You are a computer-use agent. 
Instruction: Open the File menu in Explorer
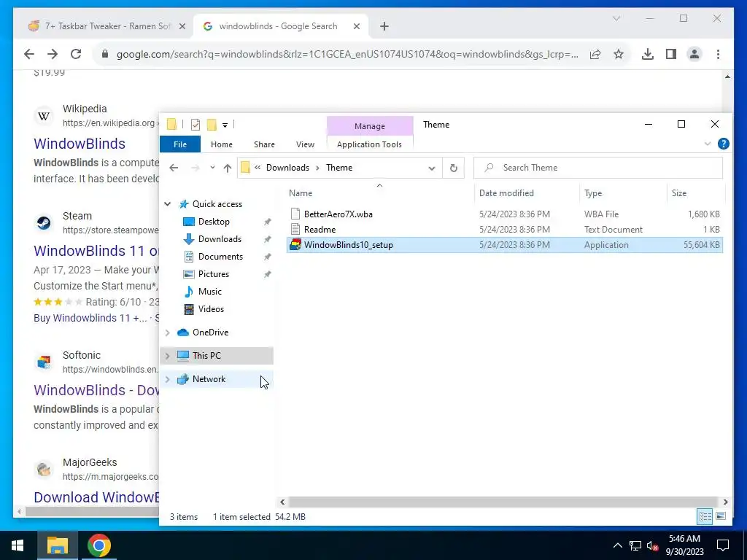180,144
